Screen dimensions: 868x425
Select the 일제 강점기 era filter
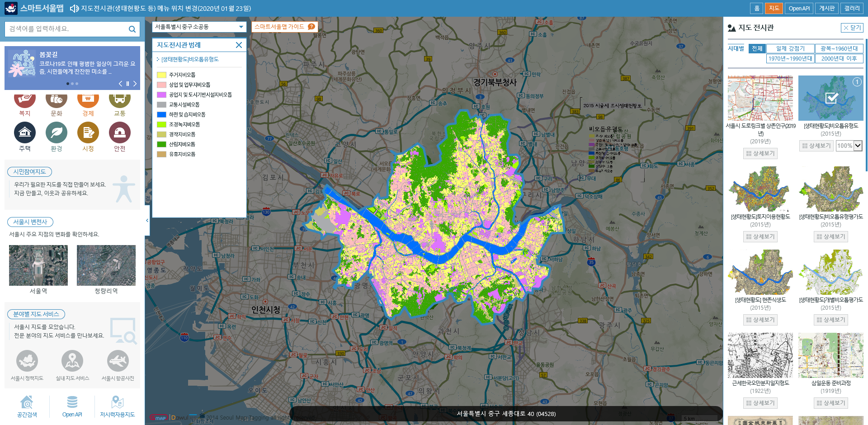[790, 48]
